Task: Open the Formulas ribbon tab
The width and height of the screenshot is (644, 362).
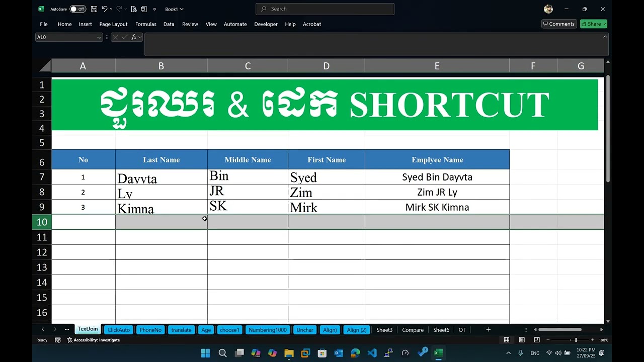Action: 146,24
